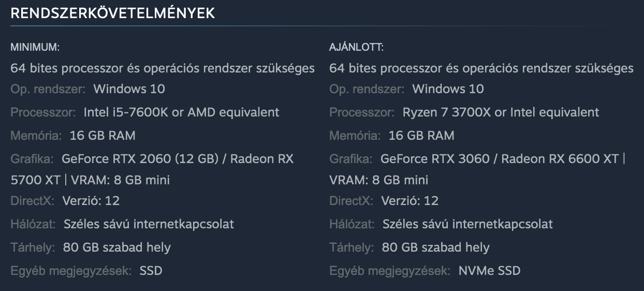
Task: Select the AJÁNLOTT requirements label
Action: point(357,48)
